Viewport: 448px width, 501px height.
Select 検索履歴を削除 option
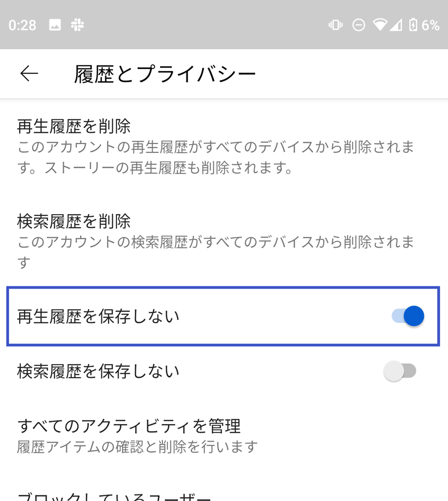point(74,221)
